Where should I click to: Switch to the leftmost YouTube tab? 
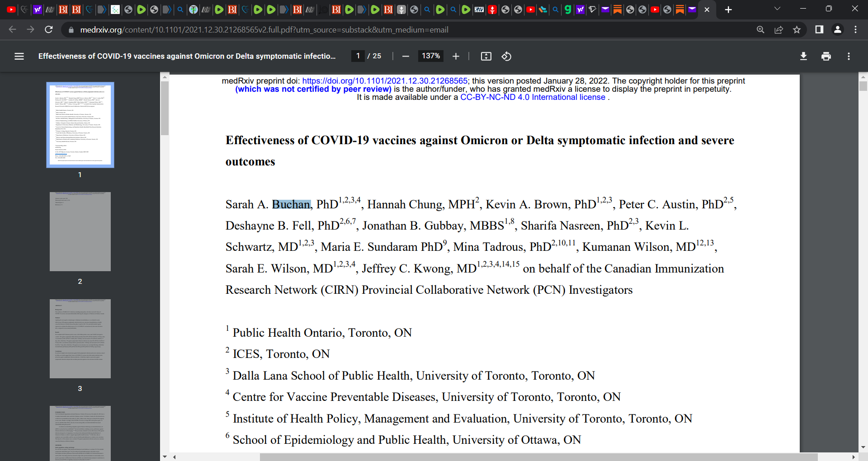[11, 9]
